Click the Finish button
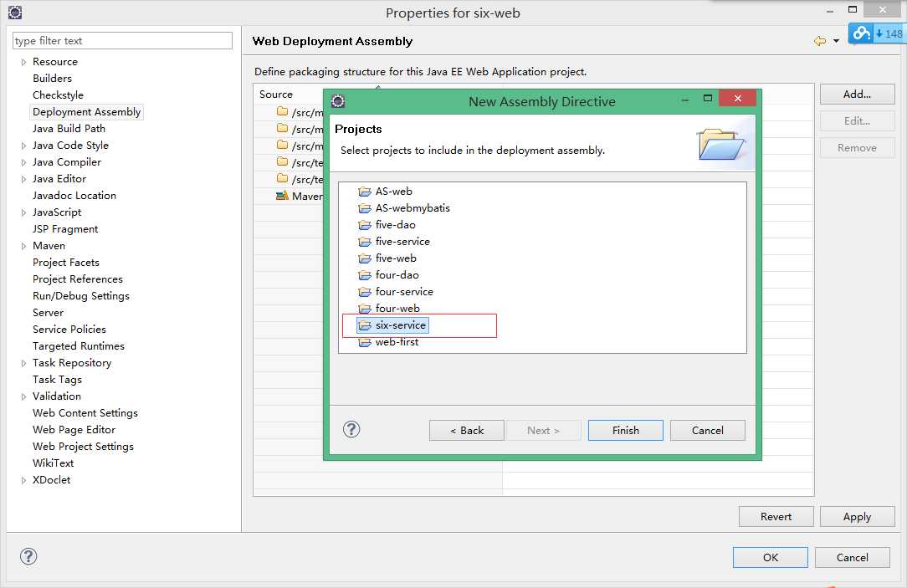 coord(625,430)
